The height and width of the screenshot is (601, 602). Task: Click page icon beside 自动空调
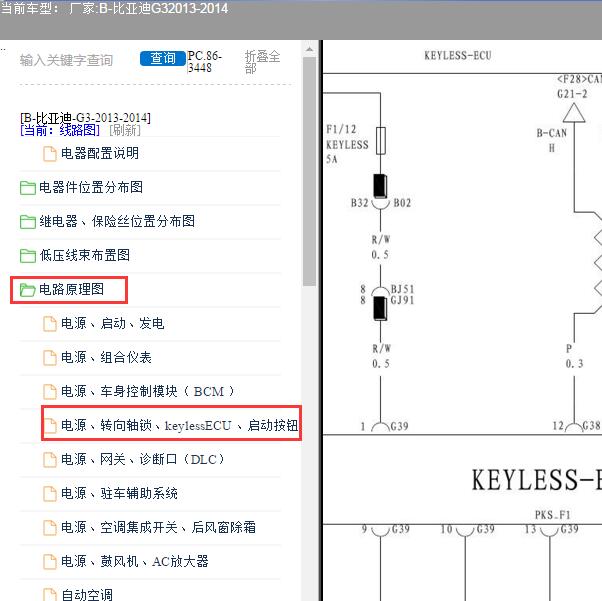coord(50,594)
